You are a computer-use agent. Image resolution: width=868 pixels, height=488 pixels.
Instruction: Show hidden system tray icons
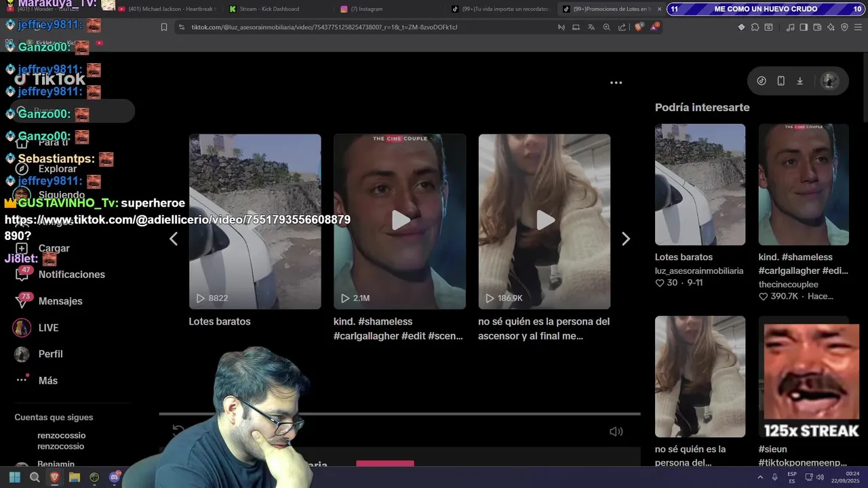click(759, 477)
